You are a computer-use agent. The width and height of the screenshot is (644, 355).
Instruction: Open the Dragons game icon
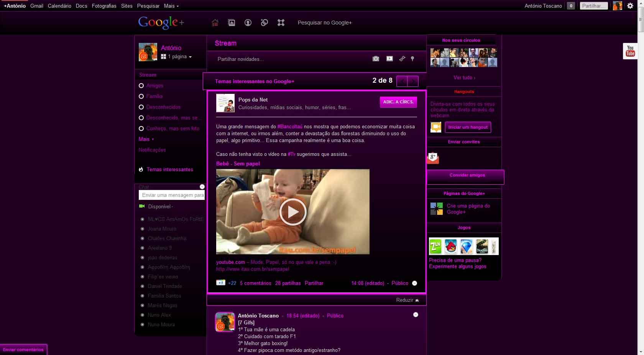point(482,247)
